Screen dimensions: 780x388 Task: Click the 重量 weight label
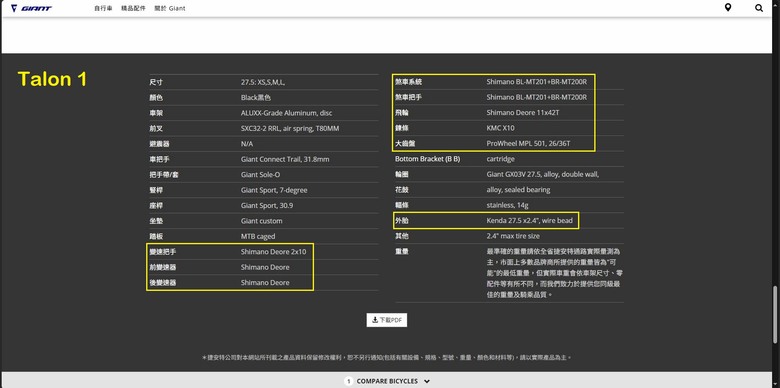[402, 252]
